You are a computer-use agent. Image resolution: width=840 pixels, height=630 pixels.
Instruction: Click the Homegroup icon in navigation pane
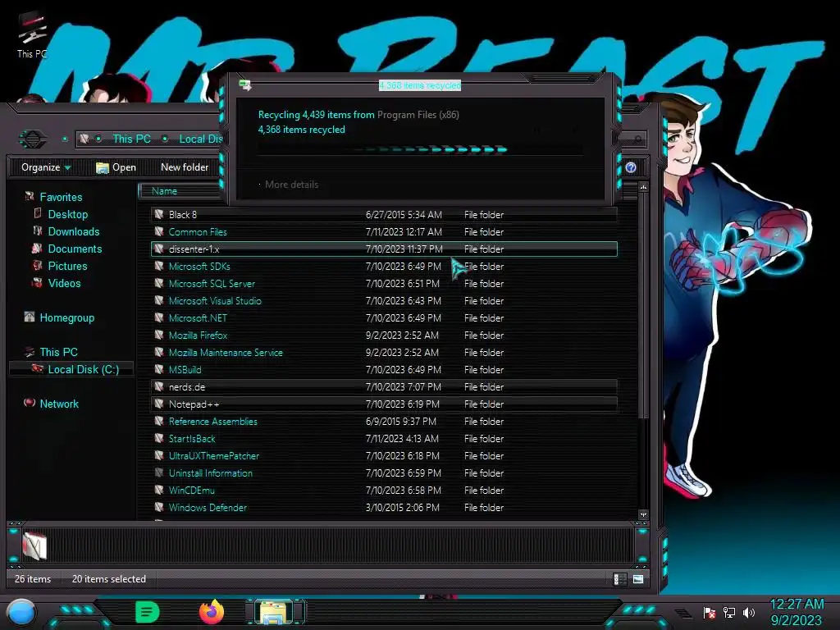coord(30,317)
